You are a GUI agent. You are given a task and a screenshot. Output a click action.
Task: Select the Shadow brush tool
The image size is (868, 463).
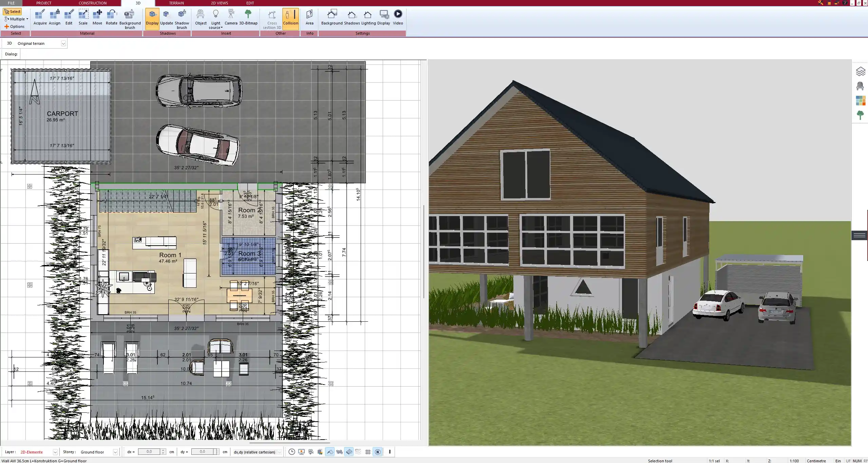coord(182,19)
